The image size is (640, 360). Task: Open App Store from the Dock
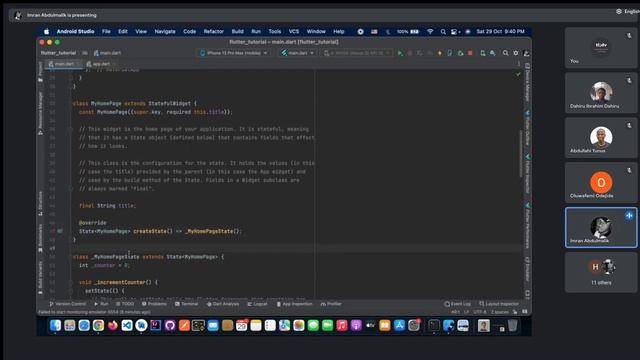point(399,325)
